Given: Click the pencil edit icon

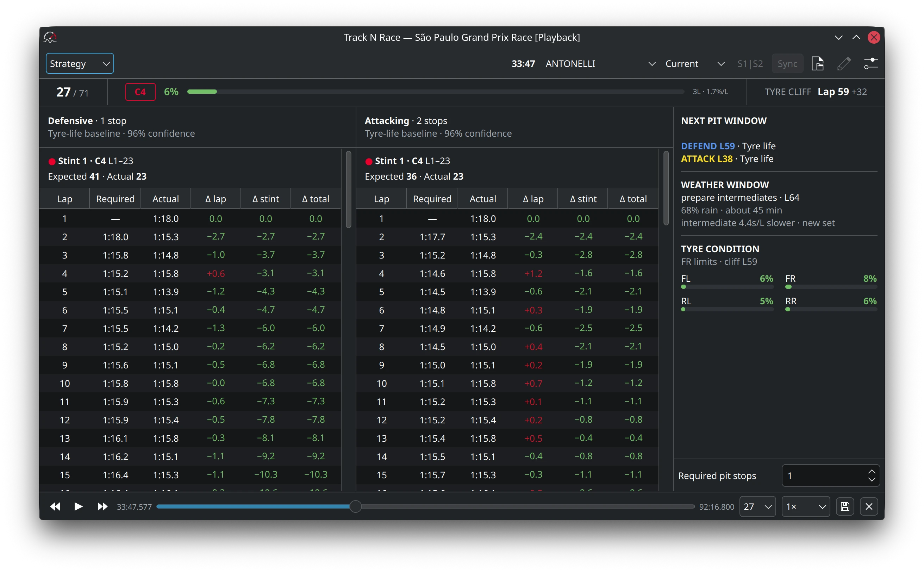Looking at the screenshot, I should pyautogui.click(x=844, y=63).
